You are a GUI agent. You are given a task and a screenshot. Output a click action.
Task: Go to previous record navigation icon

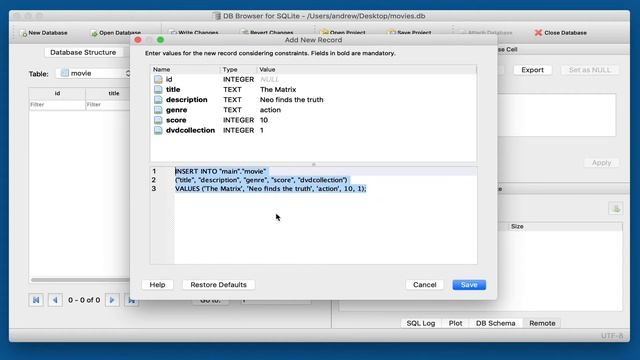(x=55, y=300)
